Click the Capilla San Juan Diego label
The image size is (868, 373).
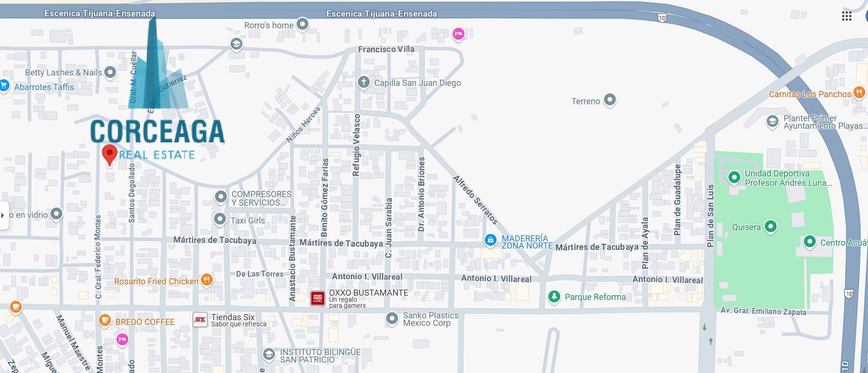pyautogui.click(x=417, y=83)
